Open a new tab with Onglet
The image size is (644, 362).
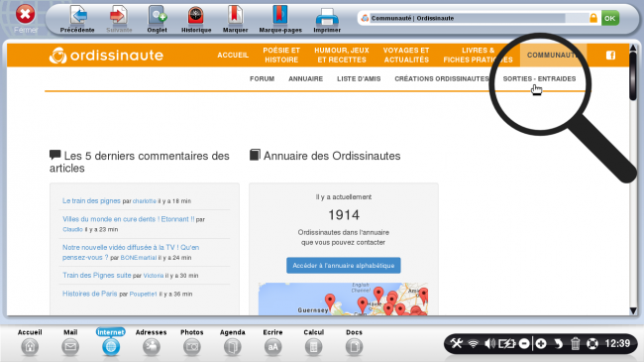tap(158, 16)
